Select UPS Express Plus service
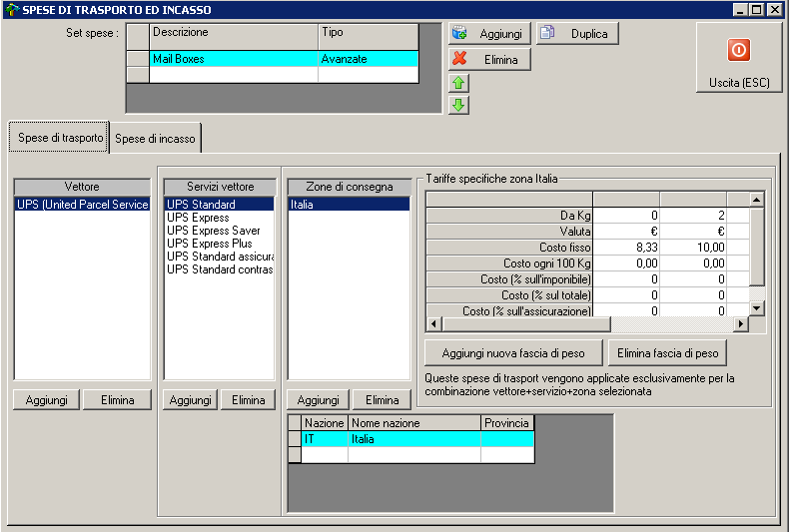 (x=220, y=244)
